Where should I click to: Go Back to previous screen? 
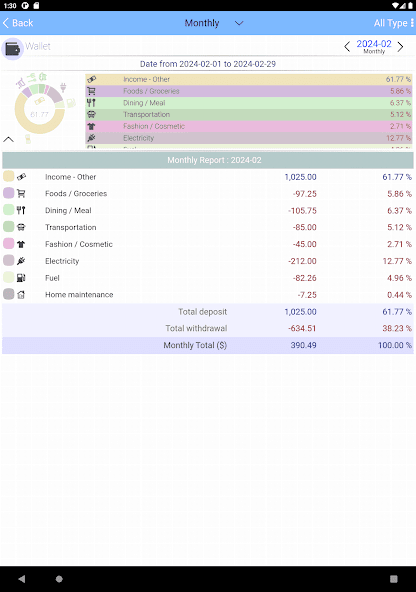tap(18, 23)
